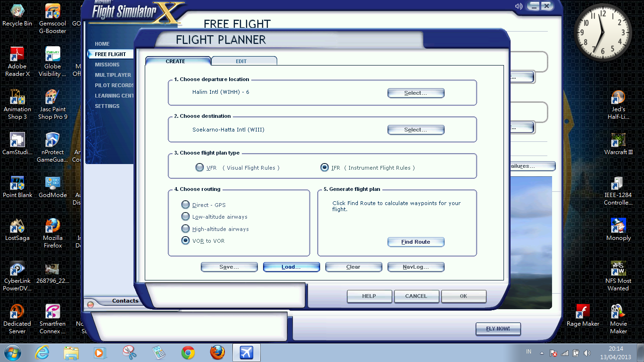Choose IFR flight plan type

(324, 167)
